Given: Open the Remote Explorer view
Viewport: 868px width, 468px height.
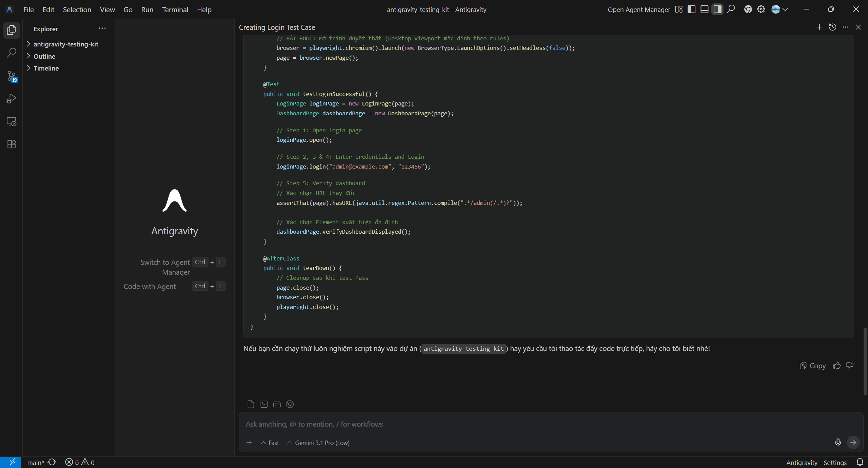Looking at the screenshot, I should tap(12, 121).
